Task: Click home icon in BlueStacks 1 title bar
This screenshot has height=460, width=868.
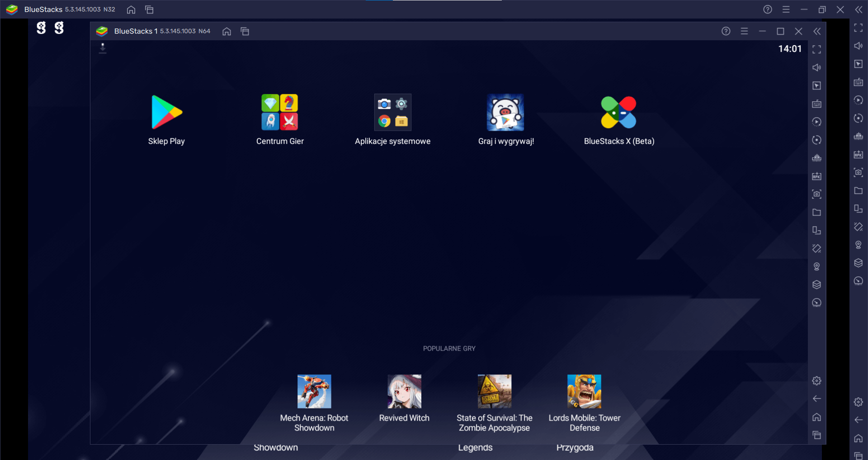Action: tap(227, 31)
